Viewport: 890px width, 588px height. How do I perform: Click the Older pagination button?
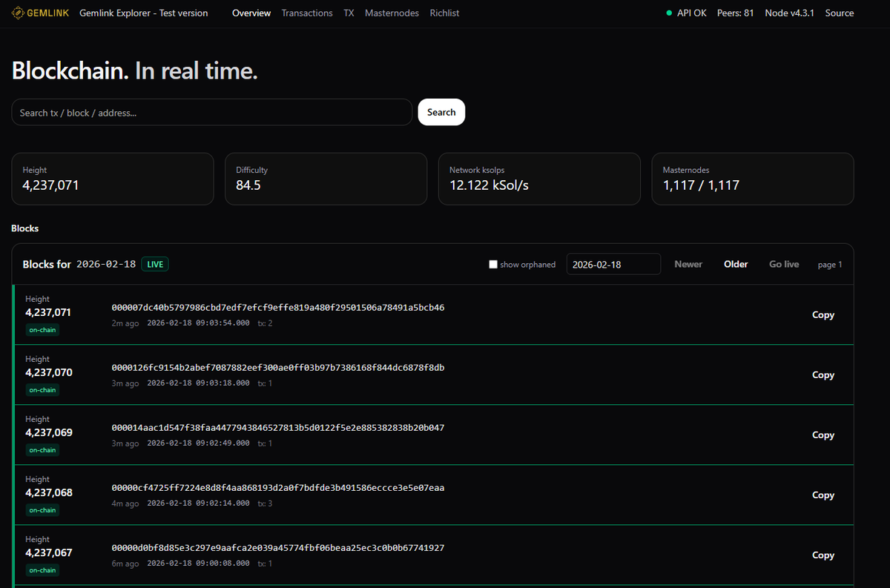click(x=736, y=265)
